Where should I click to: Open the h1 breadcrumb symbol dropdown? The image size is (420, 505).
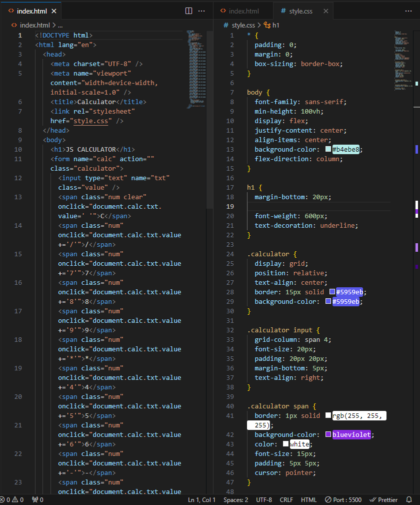tap(276, 25)
